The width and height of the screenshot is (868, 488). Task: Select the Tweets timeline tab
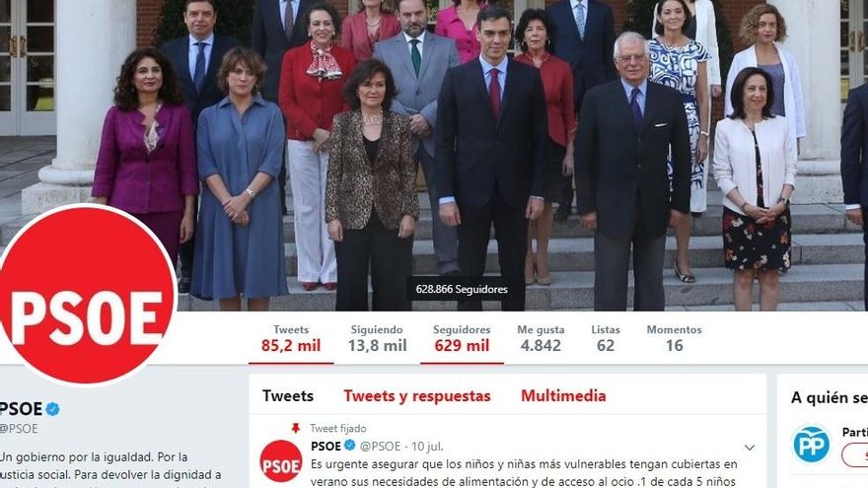pyautogui.click(x=288, y=396)
